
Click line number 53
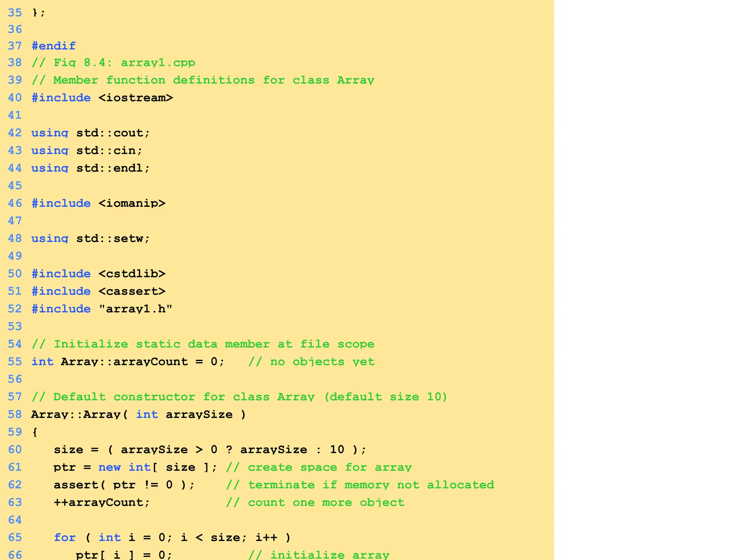[x=15, y=326]
